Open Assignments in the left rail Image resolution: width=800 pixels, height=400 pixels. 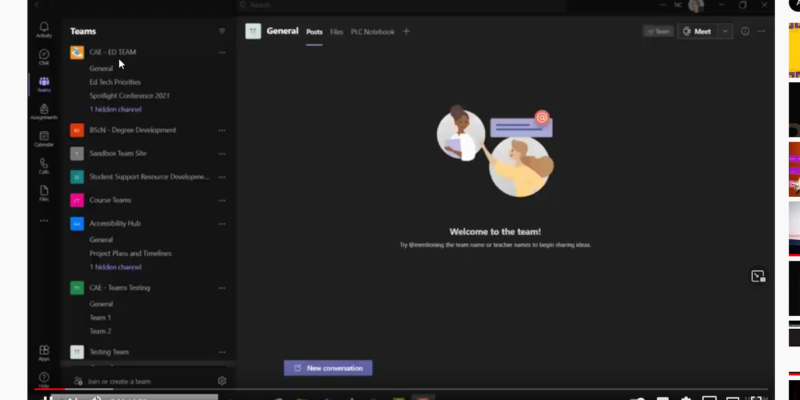(x=44, y=112)
